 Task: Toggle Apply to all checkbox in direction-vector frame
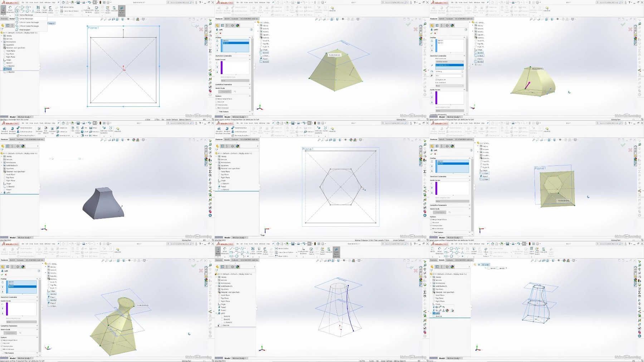click(436, 80)
